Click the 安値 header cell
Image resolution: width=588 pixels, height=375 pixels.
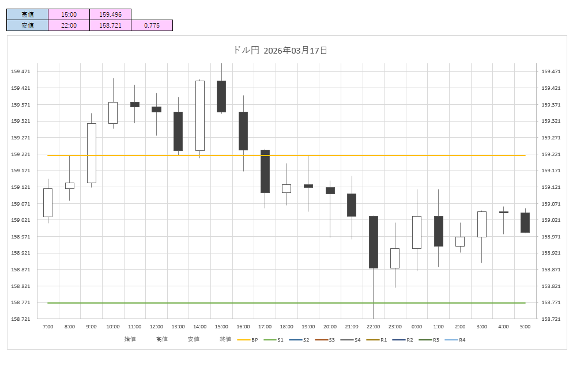[x=27, y=25]
